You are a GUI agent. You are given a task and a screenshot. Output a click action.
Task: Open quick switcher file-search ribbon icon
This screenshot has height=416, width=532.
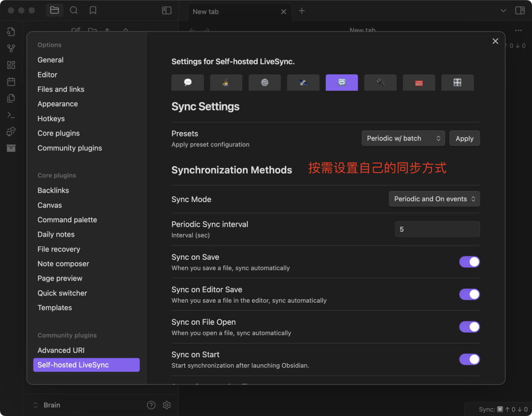coord(11,32)
